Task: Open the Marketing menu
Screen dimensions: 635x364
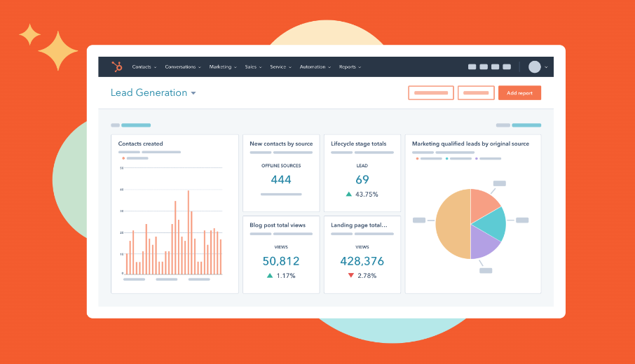Action: (222, 67)
